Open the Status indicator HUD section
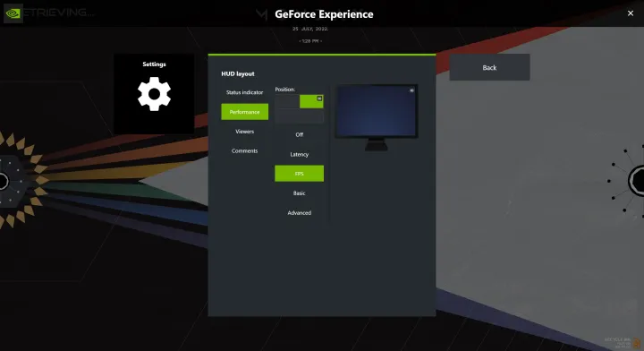Screen dimensions: 644x351 point(244,92)
